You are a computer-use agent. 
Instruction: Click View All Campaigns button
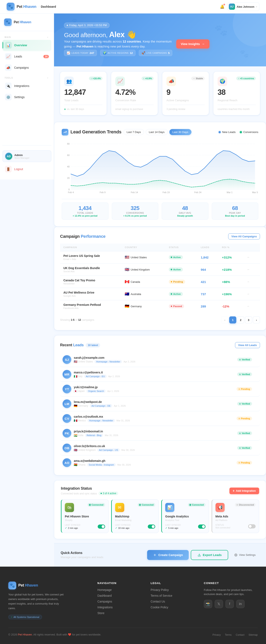click(x=244, y=237)
